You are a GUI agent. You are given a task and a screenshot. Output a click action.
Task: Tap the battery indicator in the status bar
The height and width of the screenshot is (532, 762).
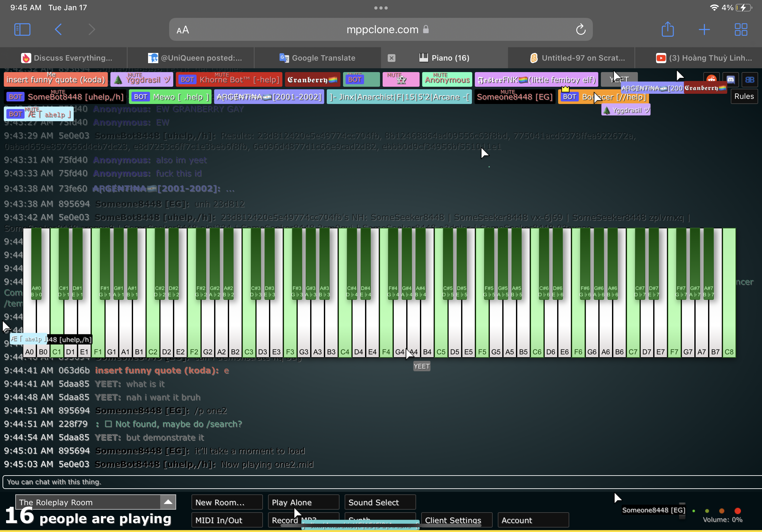[x=744, y=7]
